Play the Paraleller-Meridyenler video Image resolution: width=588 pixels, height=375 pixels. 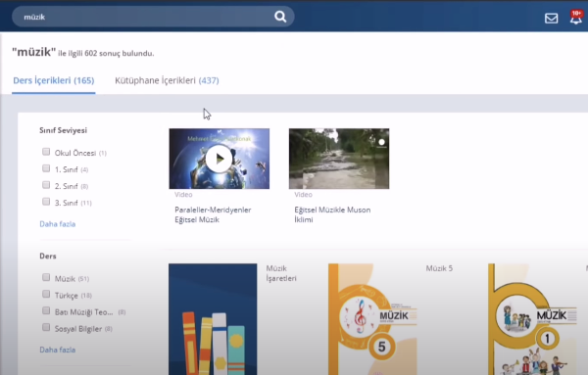[219, 159]
